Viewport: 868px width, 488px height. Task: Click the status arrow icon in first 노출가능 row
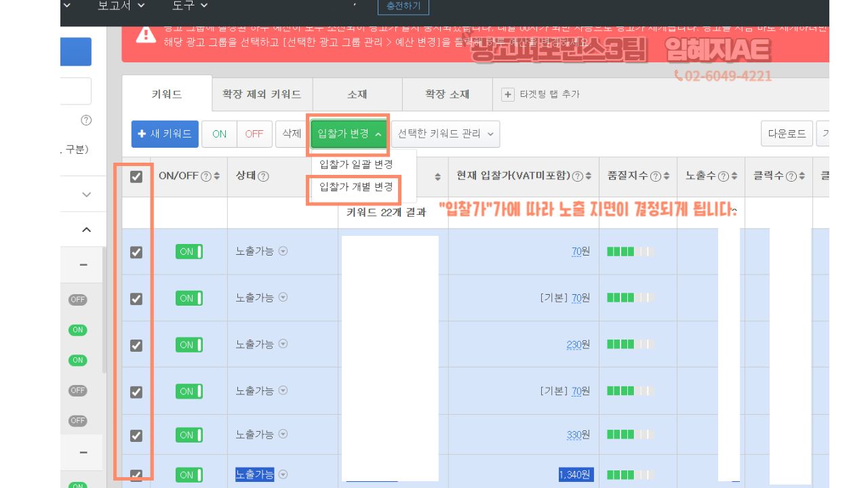pyautogui.click(x=283, y=251)
